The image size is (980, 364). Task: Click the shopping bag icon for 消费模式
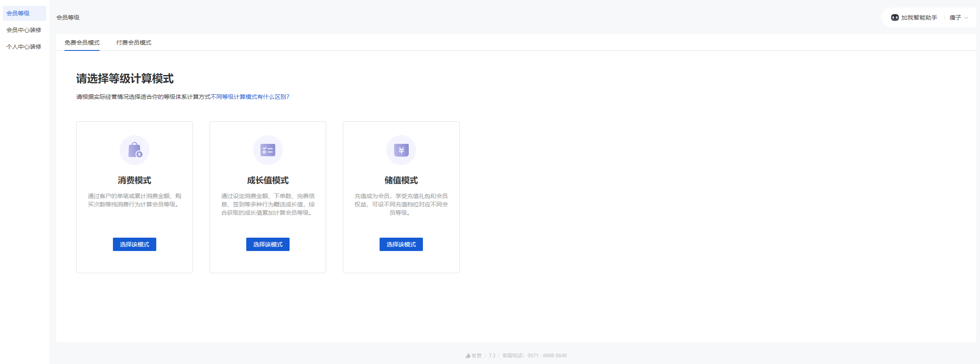pyautogui.click(x=135, y=150)
